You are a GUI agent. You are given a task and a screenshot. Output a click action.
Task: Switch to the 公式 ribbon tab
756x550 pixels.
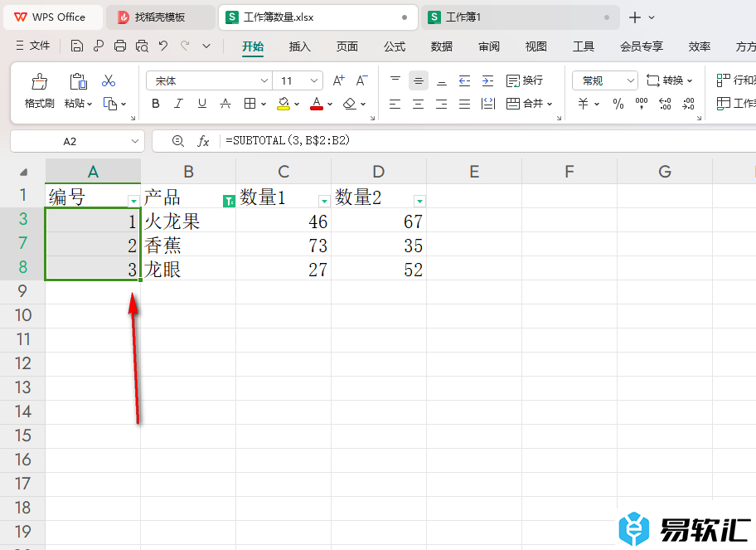(395, 46)
